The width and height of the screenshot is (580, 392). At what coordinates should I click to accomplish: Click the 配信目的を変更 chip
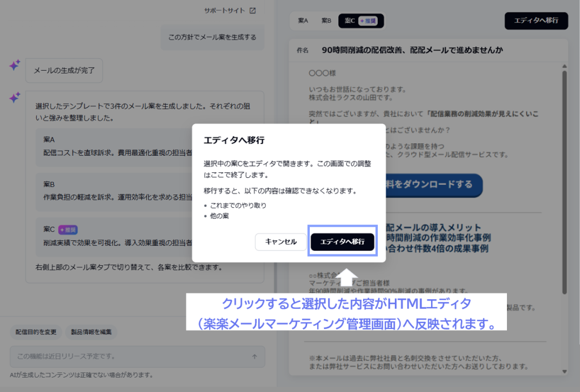click(x=36, y=332)
